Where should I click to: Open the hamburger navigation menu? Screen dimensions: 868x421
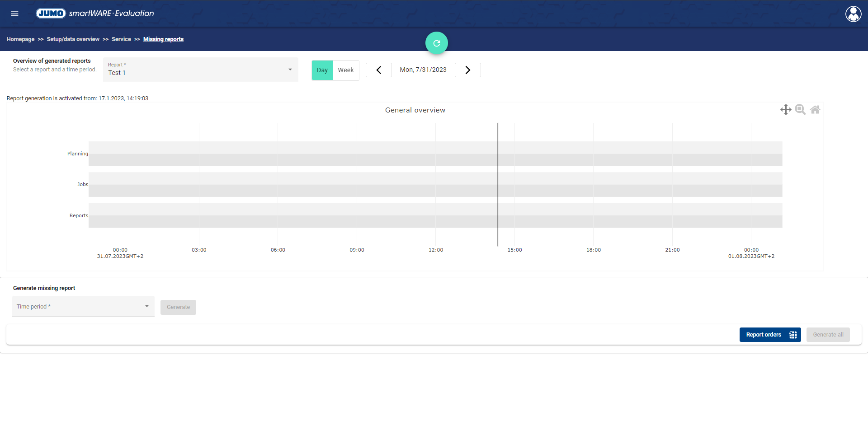(x=14, y=14)
